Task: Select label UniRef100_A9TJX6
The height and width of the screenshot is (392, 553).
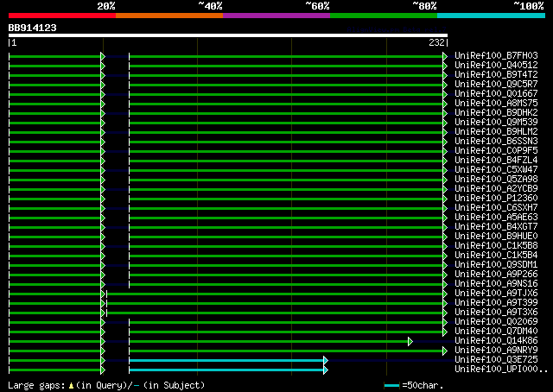Action: [496, 294]
